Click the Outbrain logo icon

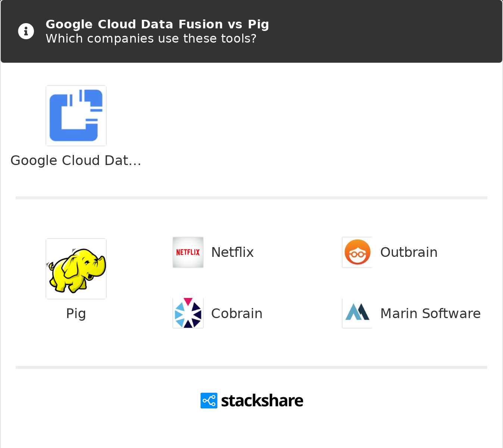[357, 252]
